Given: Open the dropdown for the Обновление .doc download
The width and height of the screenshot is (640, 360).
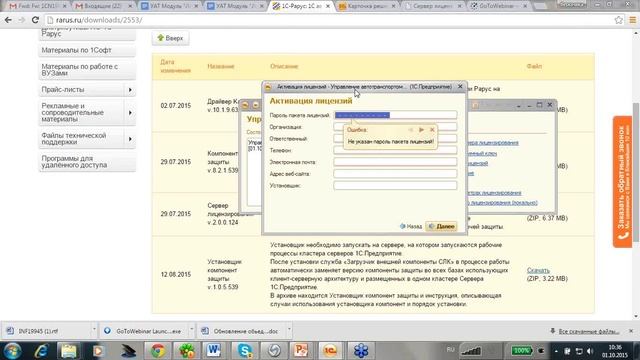Looking at the screenshot, I should (289, 329).
